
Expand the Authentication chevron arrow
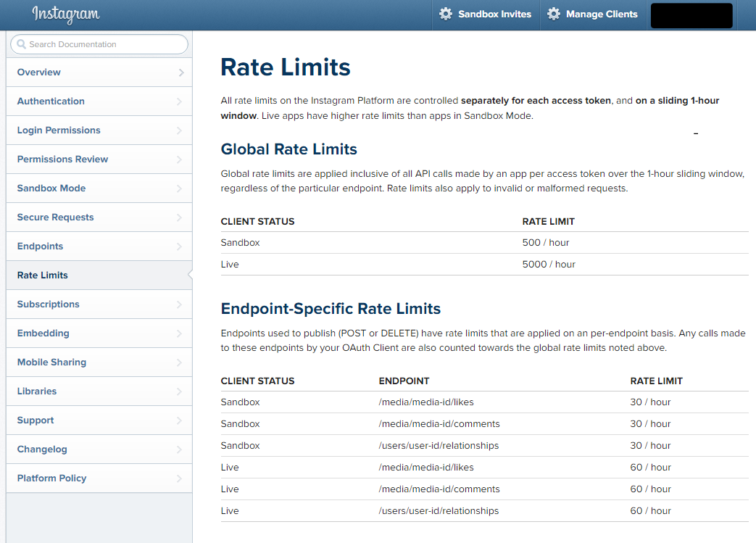click(x=179, y=101)
